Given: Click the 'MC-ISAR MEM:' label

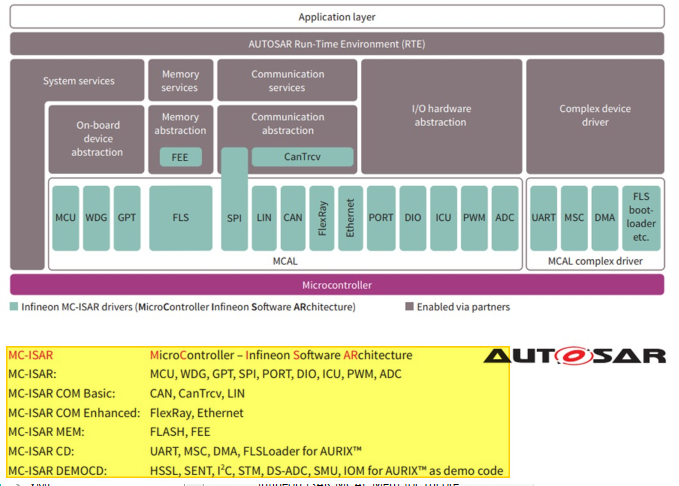Looking at the screenshot, I should click(x=46, y=432).
